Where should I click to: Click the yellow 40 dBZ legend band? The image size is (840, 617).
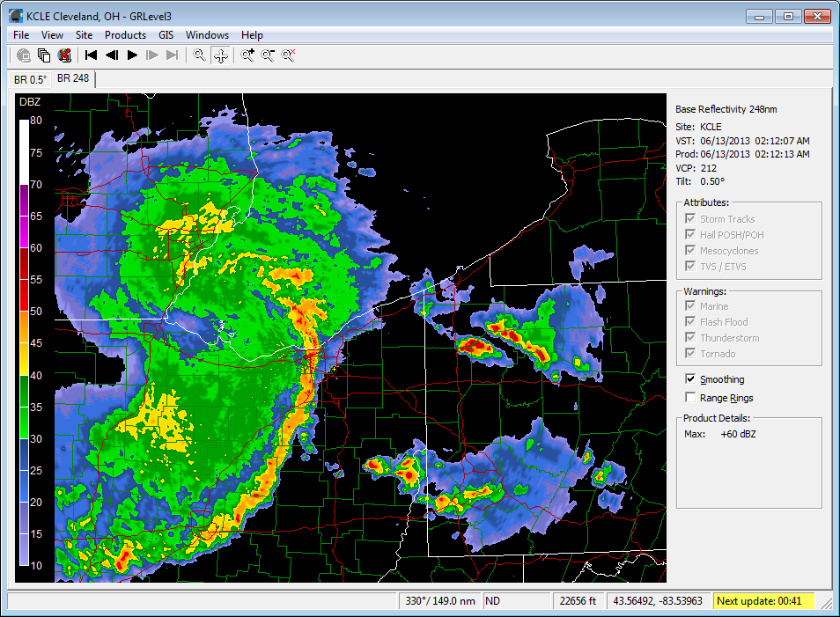click(x=24, y=359)
